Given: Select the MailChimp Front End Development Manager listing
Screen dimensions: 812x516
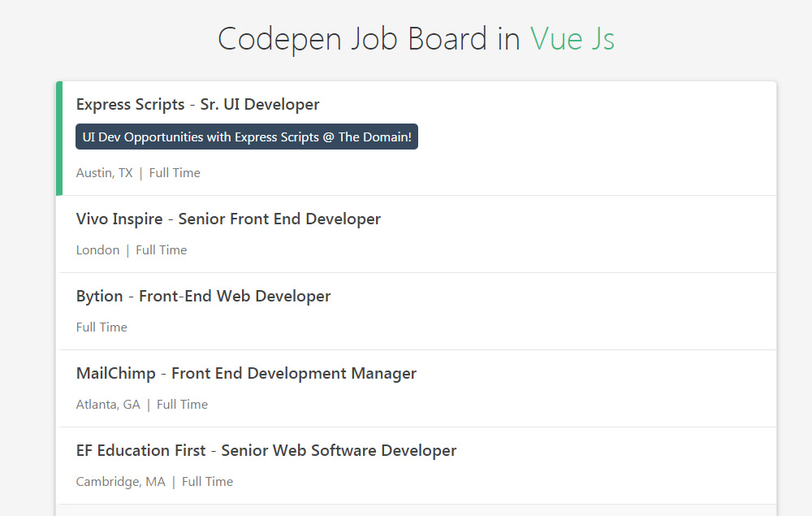Looking at the screenshot, I should pyautogui.click(x=246, y=373).
